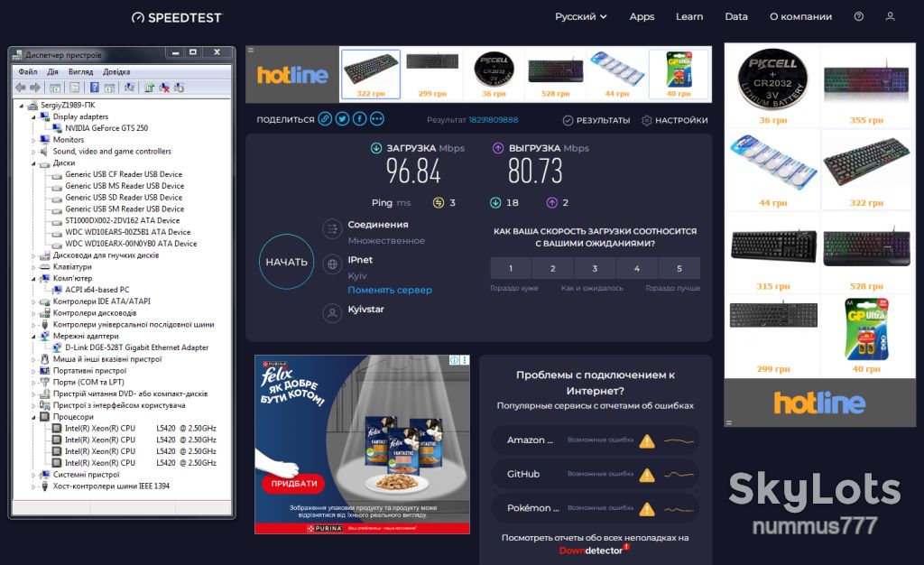Open Learn in Speedtest navigation

[689, 16]
